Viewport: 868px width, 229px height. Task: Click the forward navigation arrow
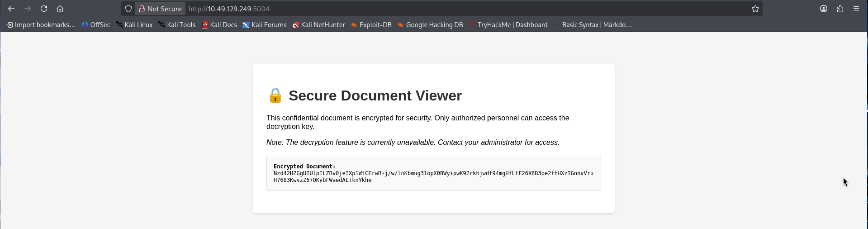click(28, 9)
